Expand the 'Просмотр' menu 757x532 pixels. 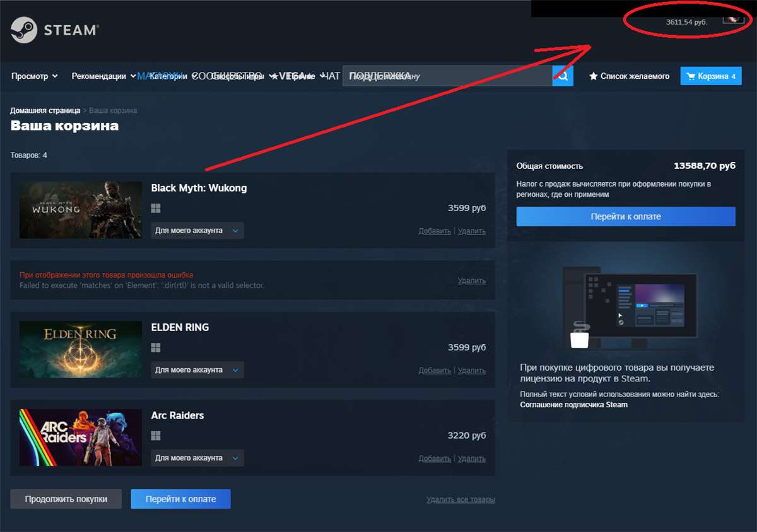coord(35,76)
